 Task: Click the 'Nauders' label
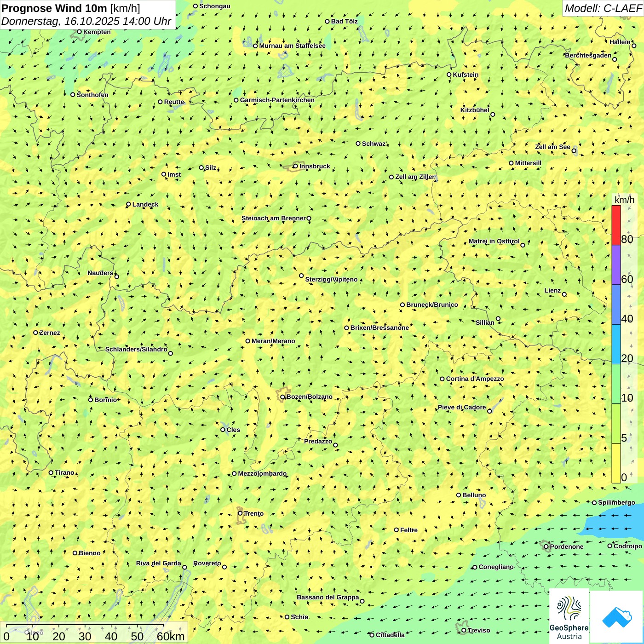(100, 273)
